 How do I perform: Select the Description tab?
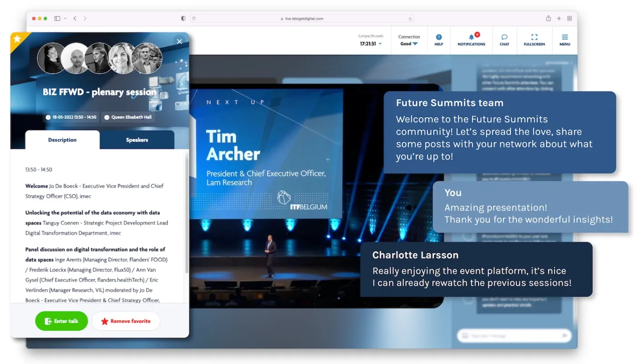tap(62, 140)
